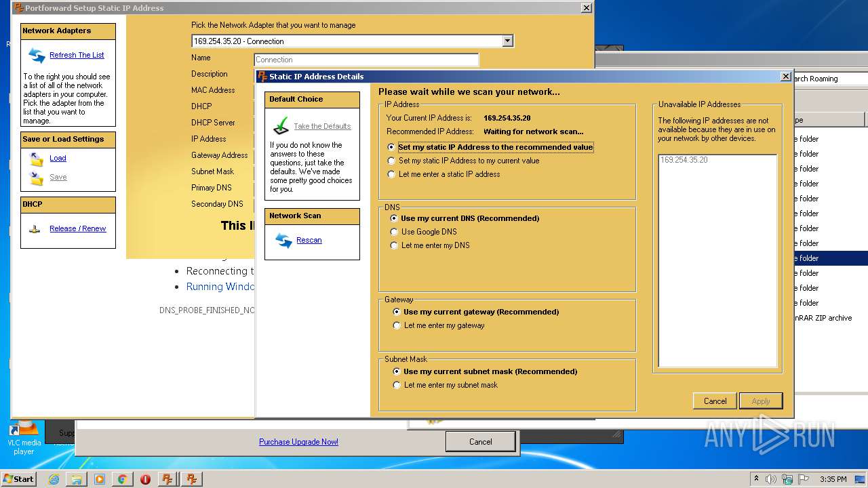Click the highlighted 'e folder' row in Explorer
The height and width of the screenshot is (488, 868).
(830, 258)
